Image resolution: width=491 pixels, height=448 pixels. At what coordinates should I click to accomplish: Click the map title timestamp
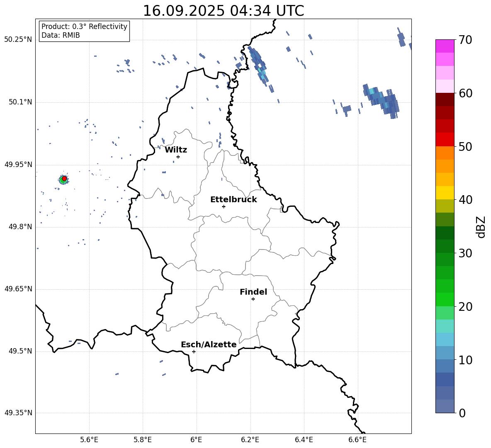(x=223, y=11)
